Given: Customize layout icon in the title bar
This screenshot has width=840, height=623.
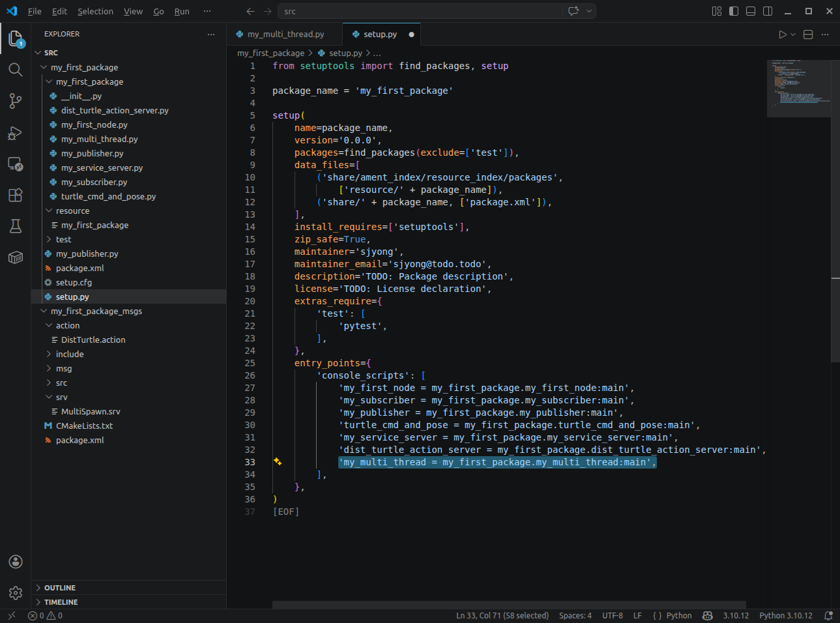Looking at the screenshot, I should (x=717, y=11).
